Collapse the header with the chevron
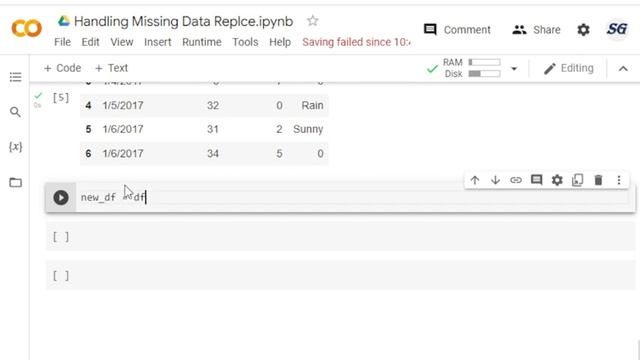The image size is (640, 360). [x=623, y=69]
